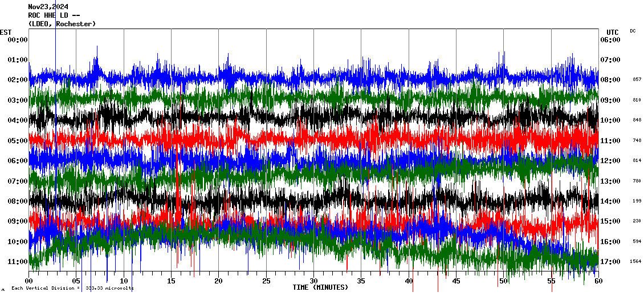The image size is (644, 296).
Task: Click the DC value 857
Action: 637,80
